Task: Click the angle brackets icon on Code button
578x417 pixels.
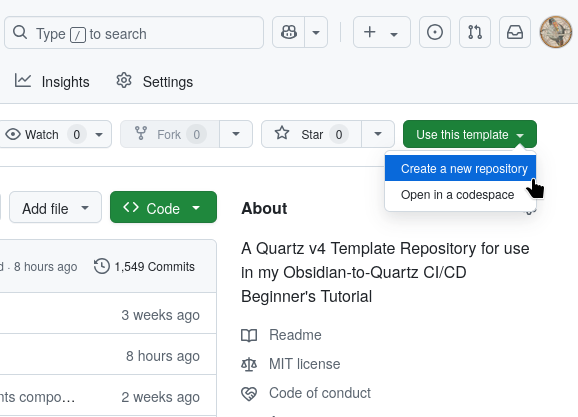Action: coord(131,207)
